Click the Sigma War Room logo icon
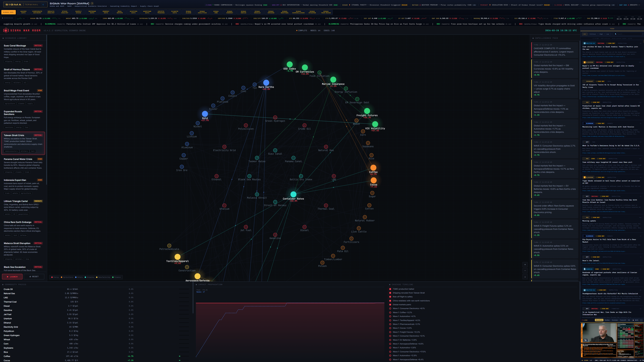The height and width of the screenshot is (362, 644). 6,30
